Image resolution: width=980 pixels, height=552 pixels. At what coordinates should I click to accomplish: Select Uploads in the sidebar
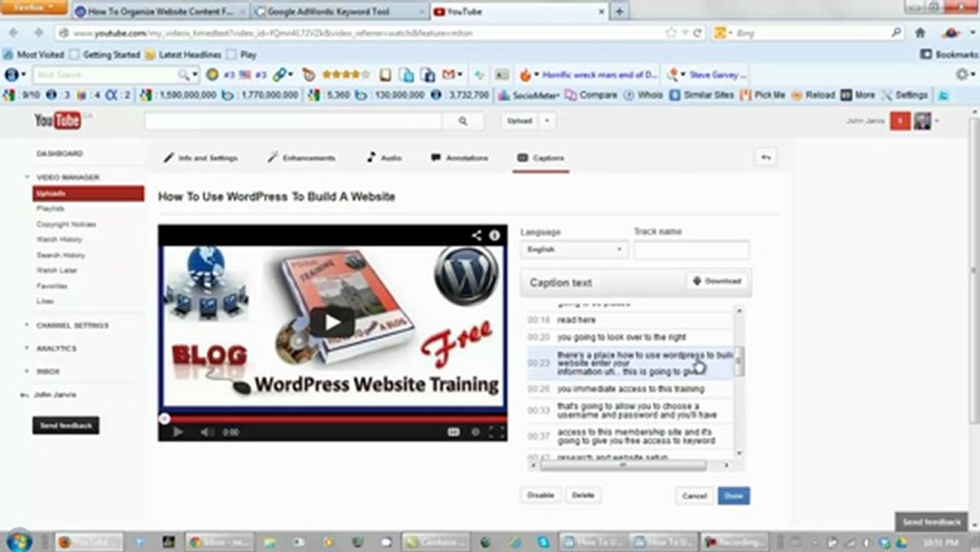pyautogui.click(x=88, y=193)
